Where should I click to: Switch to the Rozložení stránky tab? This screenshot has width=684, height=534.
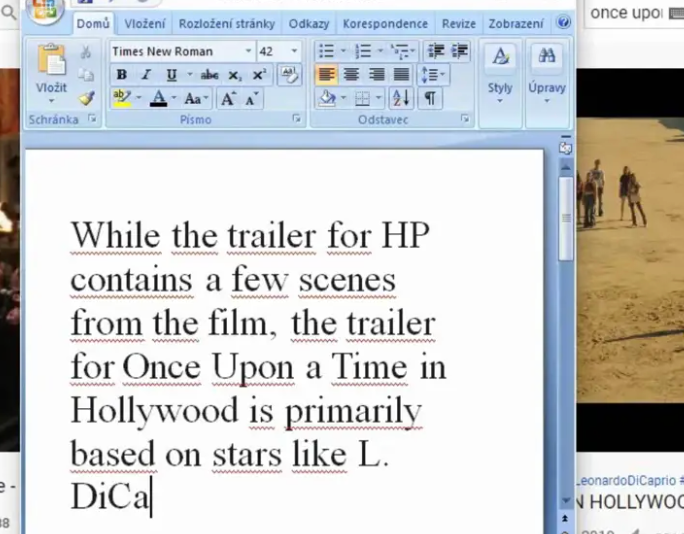227,24
